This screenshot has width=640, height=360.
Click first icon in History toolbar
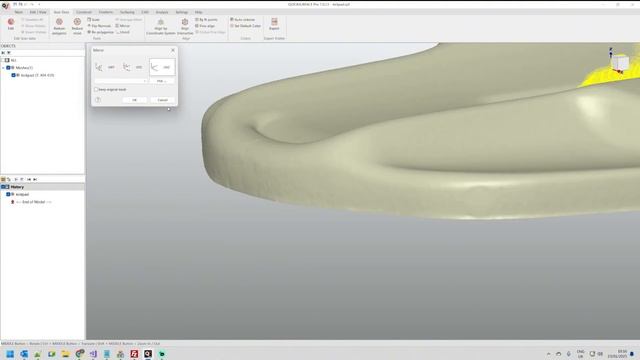click(x=3, y=179)
